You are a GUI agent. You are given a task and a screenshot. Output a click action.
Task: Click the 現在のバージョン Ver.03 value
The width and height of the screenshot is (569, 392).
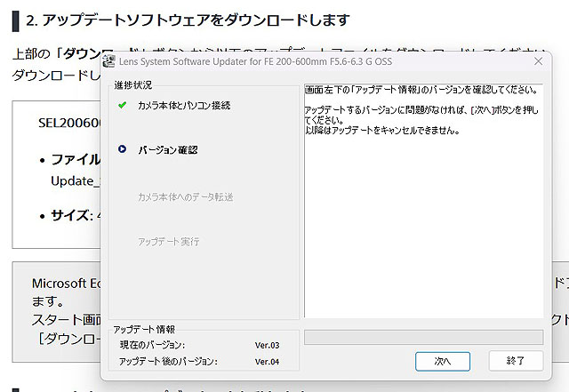point(267,344)
